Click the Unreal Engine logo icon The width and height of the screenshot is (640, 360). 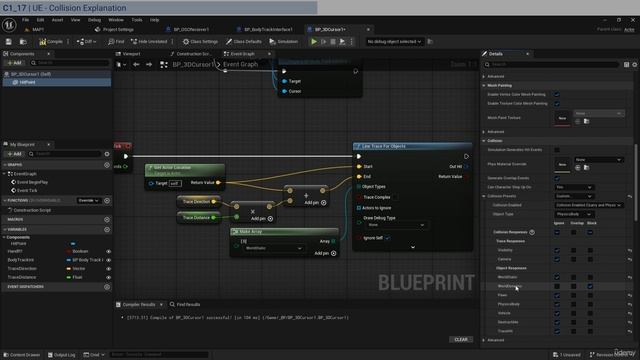pos(9,25)
